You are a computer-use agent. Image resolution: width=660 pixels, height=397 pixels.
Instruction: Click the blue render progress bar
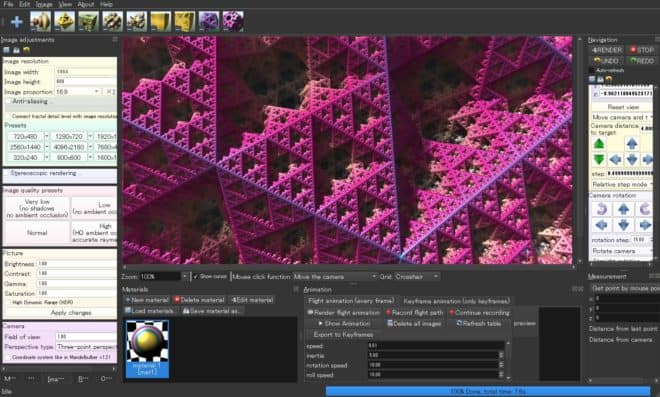click(x=487, y=391)
